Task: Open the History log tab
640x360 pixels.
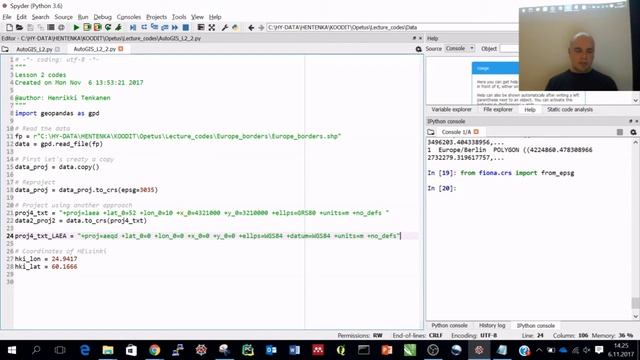Action: click(x=492, y=325)
